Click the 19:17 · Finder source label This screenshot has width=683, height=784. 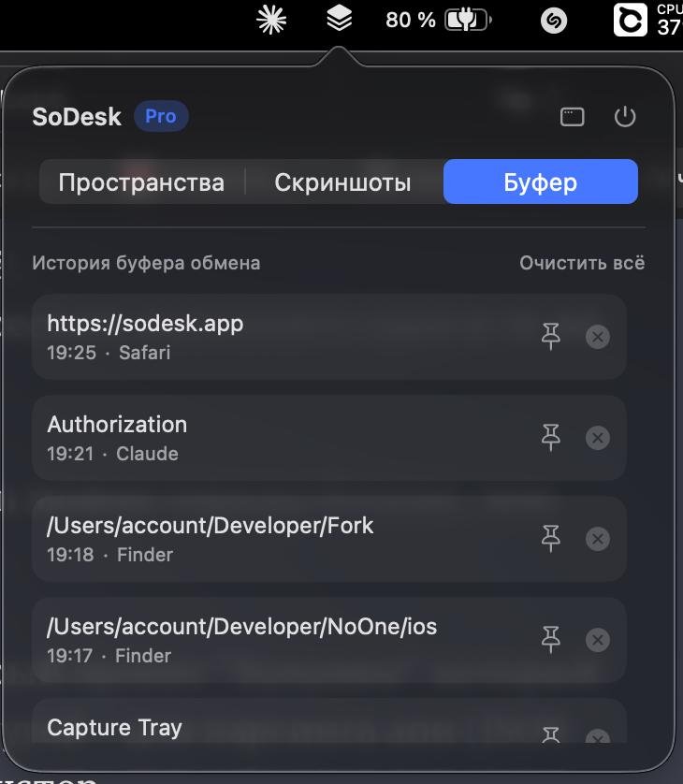coord(109,656)
